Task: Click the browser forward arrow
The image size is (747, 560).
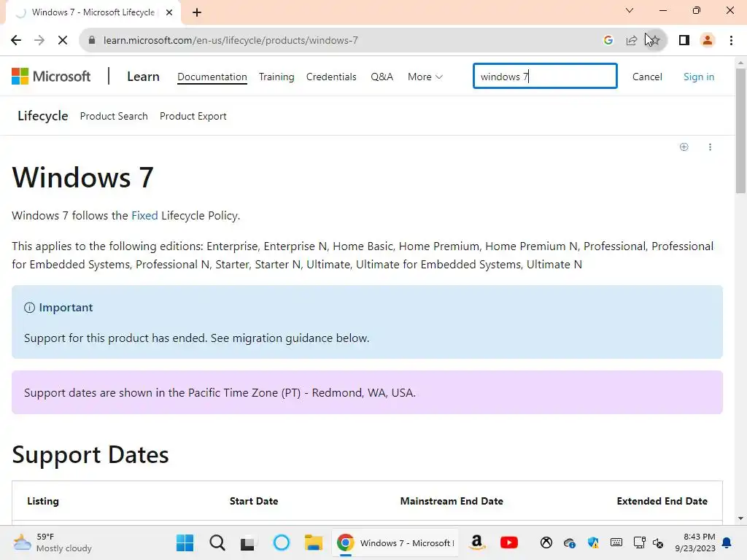Action: click(39, 40)
